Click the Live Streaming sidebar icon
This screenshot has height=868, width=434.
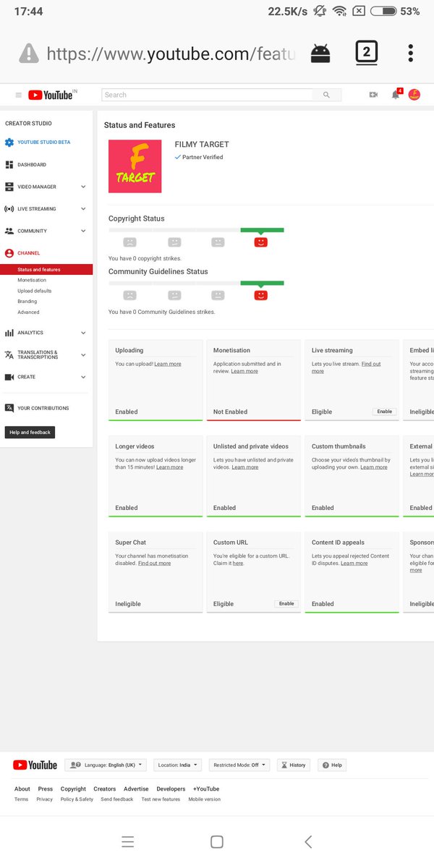click(9, 209)
